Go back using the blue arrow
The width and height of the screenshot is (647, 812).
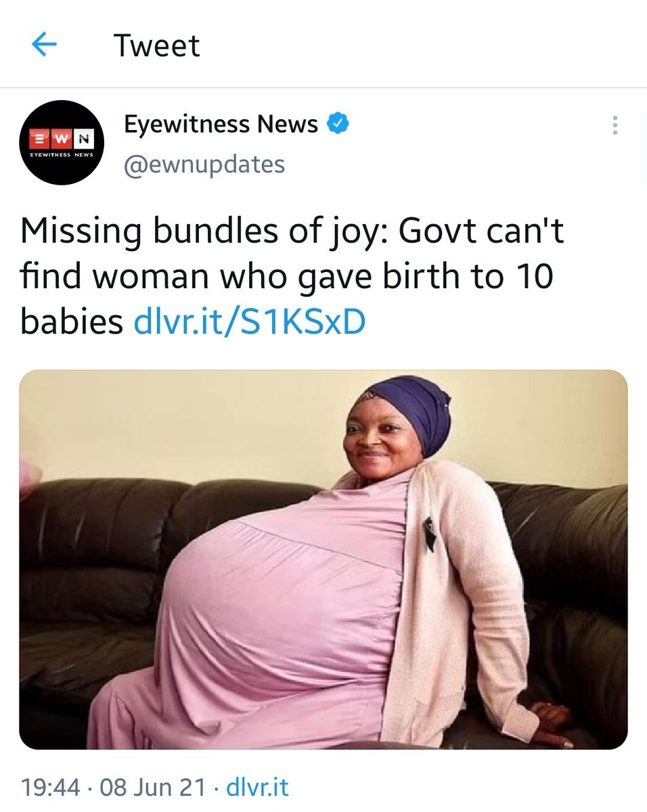click(x=44, y=45)
